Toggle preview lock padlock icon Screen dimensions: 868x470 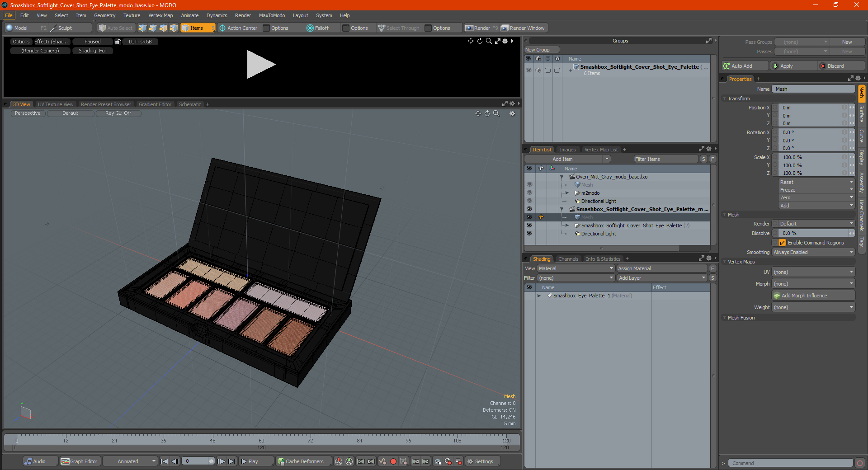tap(118, 42)
